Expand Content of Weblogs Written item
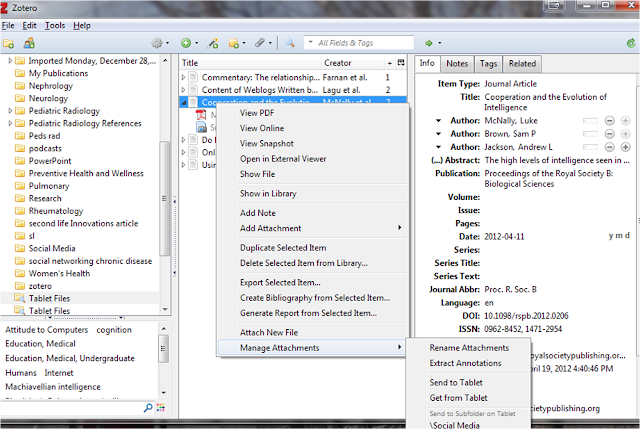The image size is (640, 429). click(183, 90)
